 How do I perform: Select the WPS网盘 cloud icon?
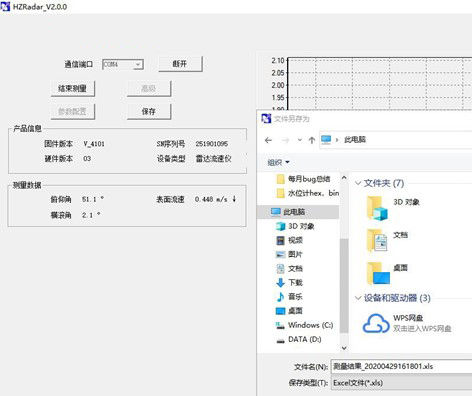pyautogui.click(x=376, y=323)
